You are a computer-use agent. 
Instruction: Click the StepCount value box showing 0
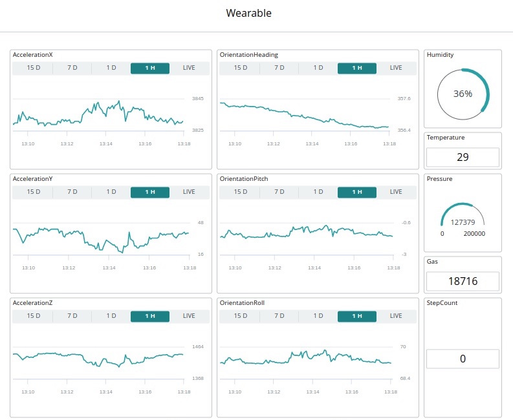[463, 359]
